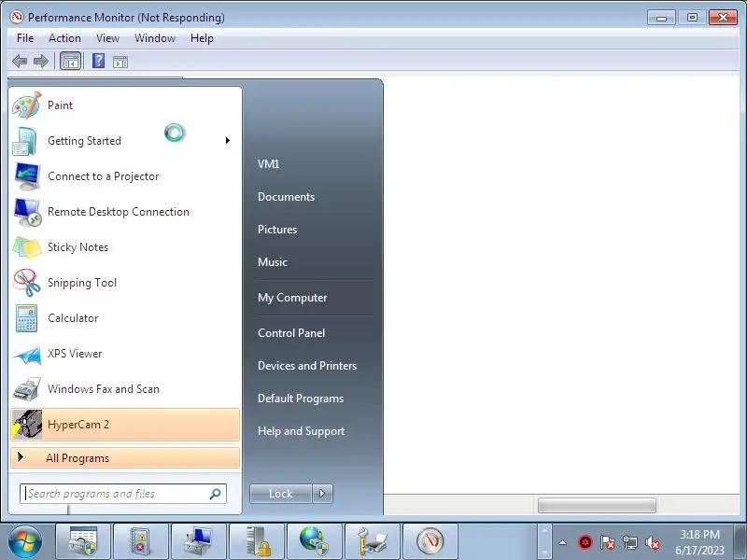747x560 pixels.
Task: Open Documents from Start menu
Action: click(x=286, y=197)
